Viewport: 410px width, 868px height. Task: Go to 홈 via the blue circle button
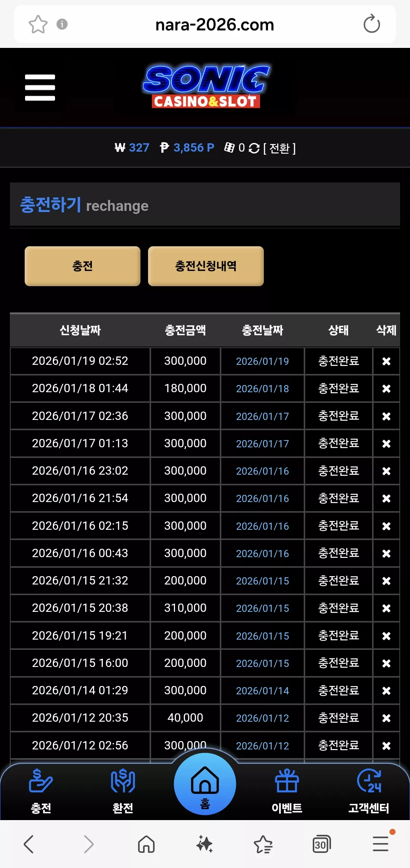pyautogui.click(x=205, y=784)
